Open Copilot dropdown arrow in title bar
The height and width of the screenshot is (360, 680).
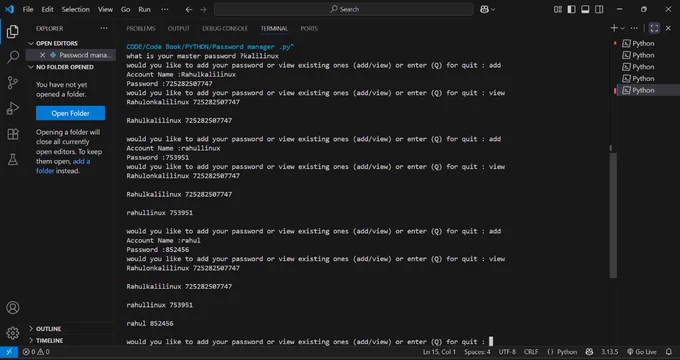pyautogui.click(x=493, y=9)
